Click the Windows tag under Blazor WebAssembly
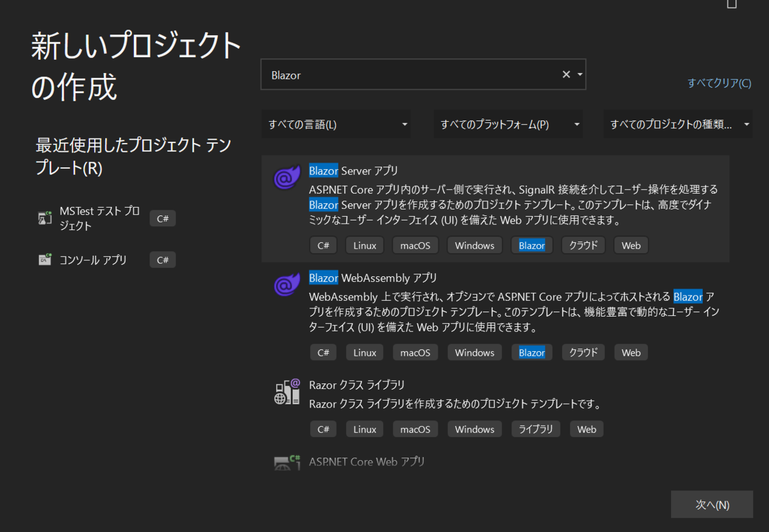This screenshot has width=769, height=532. (475, 353)
